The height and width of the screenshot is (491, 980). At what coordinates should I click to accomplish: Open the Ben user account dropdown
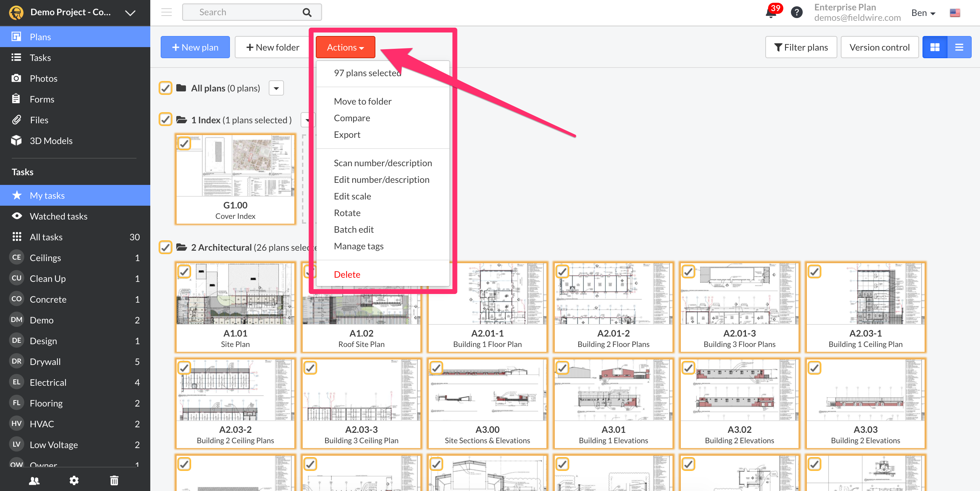pos(923,13)
